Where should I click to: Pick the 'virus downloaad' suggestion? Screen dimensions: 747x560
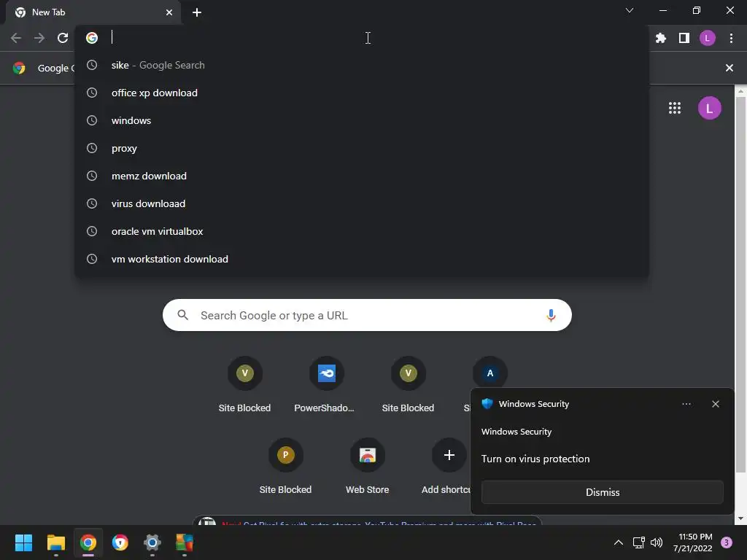coord(362,203)
